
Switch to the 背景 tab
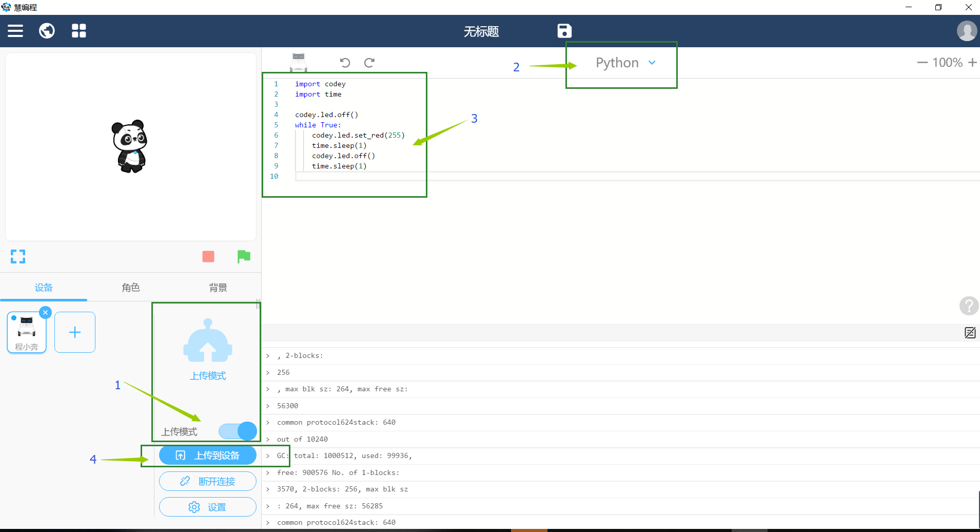click(218, 288)
